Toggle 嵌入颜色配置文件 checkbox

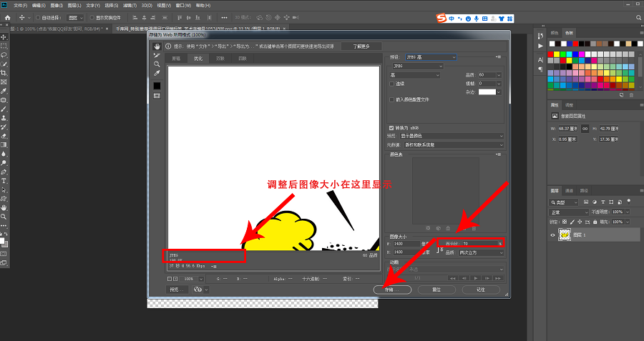point(391,100)
